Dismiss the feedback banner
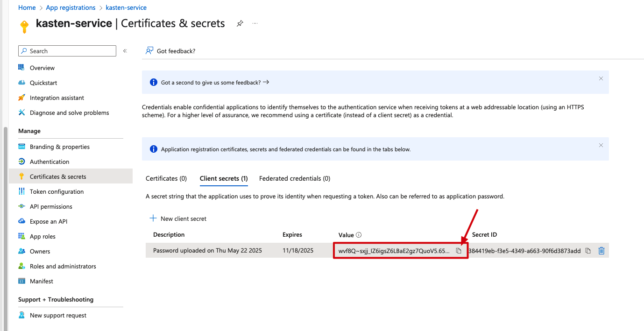Screen dimensions: 644x331 601,78
